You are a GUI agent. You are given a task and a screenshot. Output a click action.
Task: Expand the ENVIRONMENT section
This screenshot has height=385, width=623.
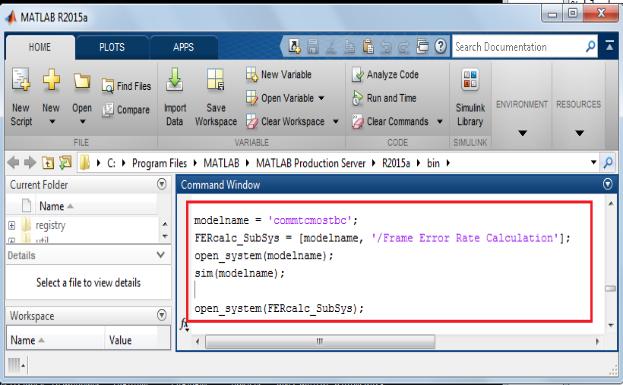pos(522,133)
